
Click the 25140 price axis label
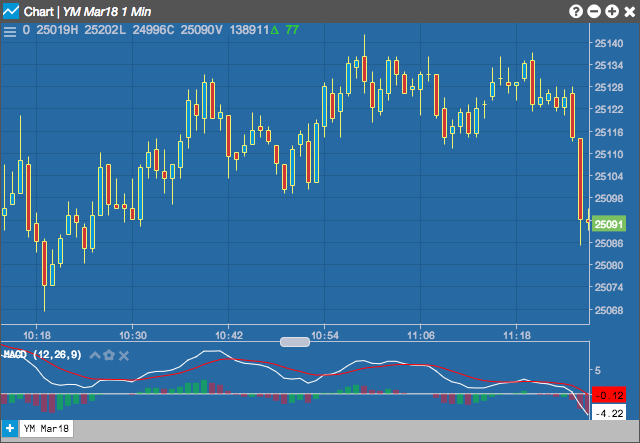click(609, 43)
